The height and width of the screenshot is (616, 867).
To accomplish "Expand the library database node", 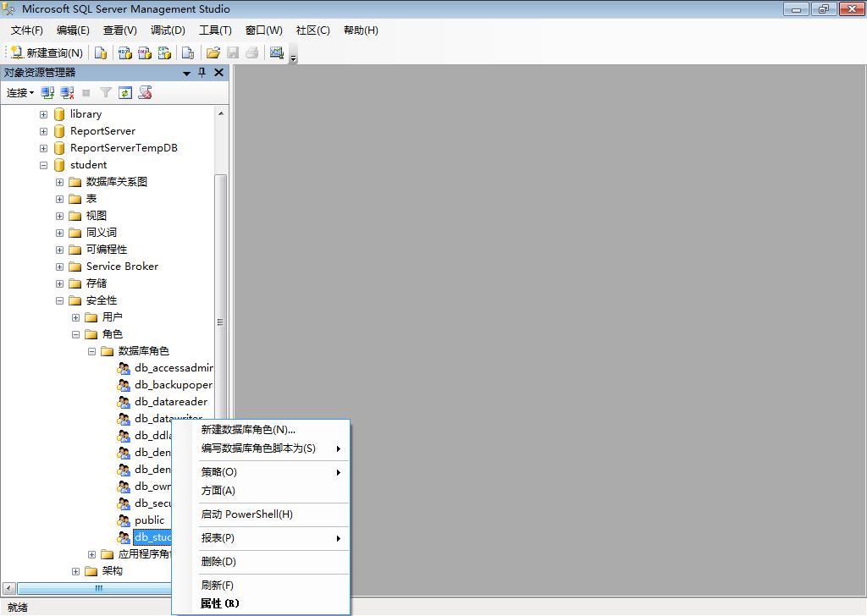I will (x=44, y=114).
